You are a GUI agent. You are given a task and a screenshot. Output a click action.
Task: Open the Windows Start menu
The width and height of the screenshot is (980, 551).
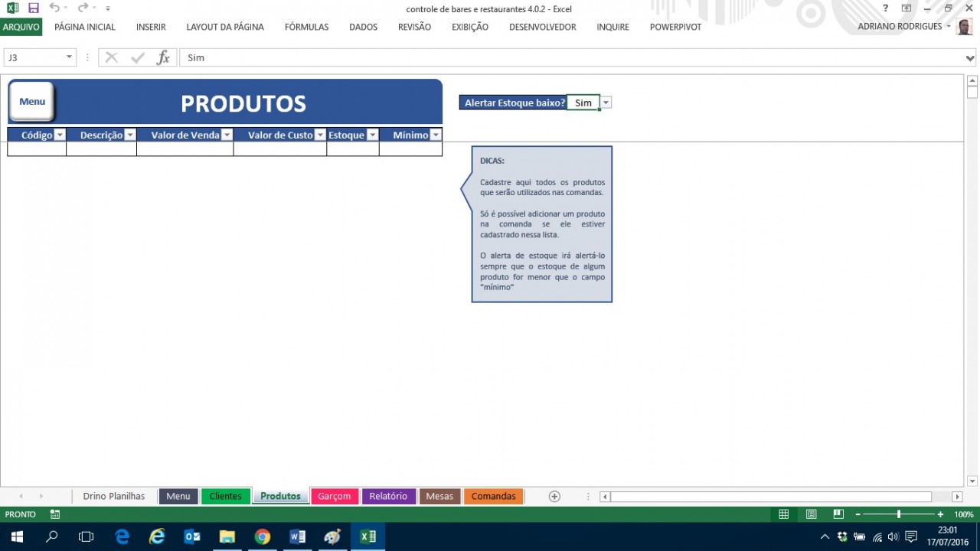coord(17,536)
